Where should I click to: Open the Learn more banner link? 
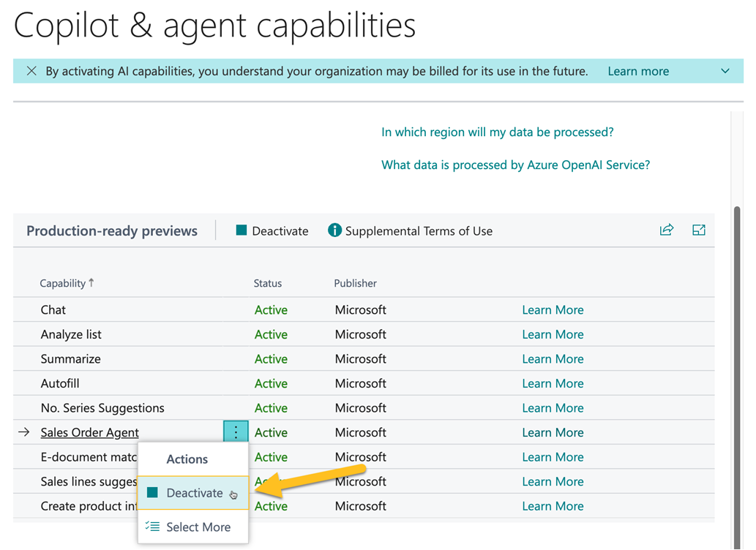coord(637,71)
